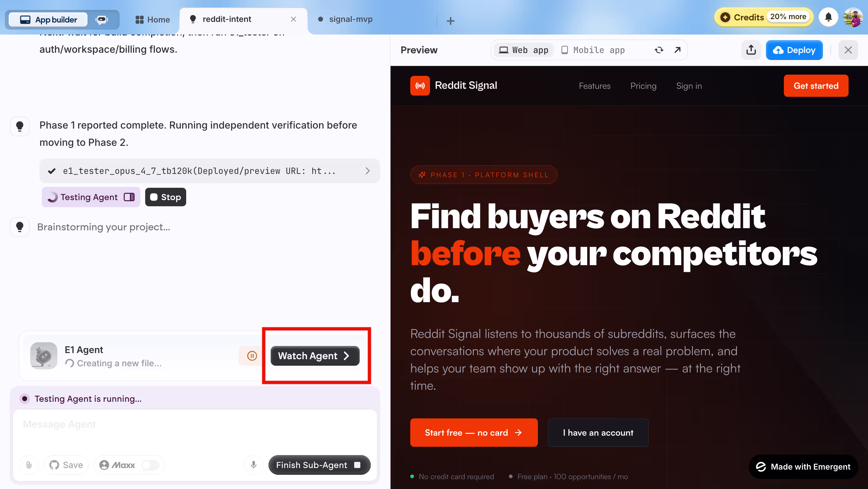Viewport: 868px width, 489px height.
Task: Stop the Testing Agent
Action: (166, 197)
